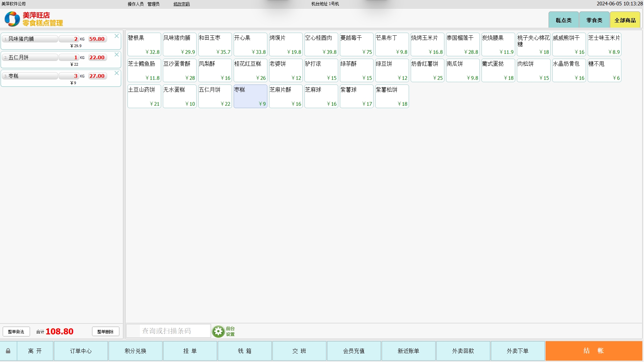644x362 pixels.
Task: Select the 泰国榴莲干 product tile
Action: 463,44
